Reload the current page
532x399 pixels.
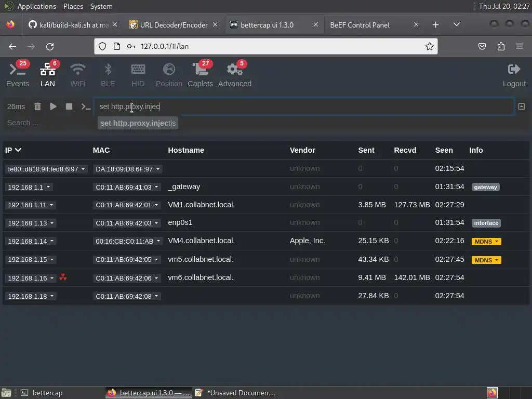[50, 46]
